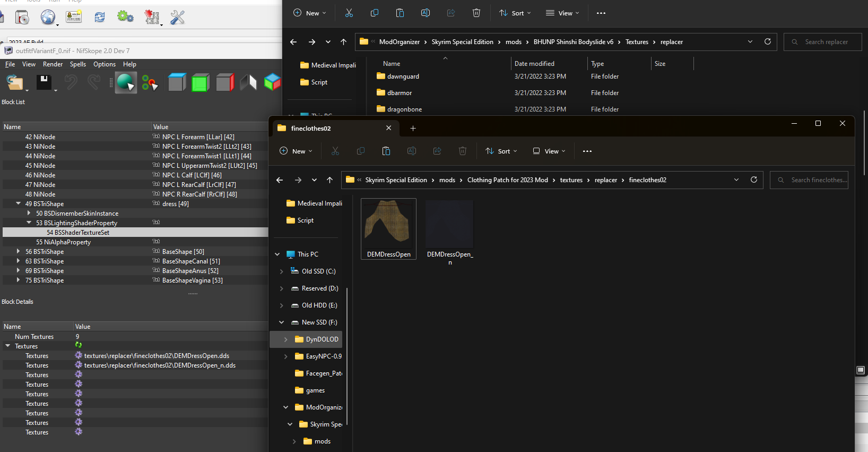Click the Search fineclothes02 input field
Image resolution: width=868 pixels, height=452 pixels.
point(809,180)
